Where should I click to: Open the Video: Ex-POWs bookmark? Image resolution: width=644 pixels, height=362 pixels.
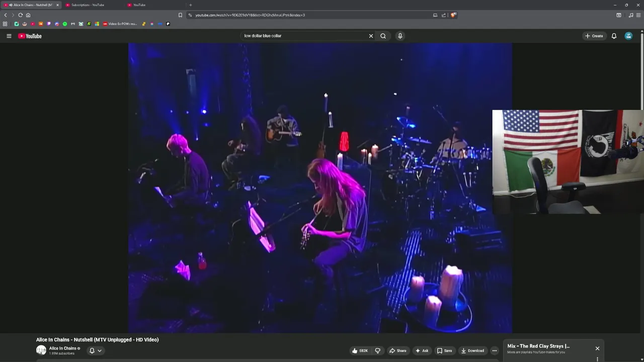(120, 24)
